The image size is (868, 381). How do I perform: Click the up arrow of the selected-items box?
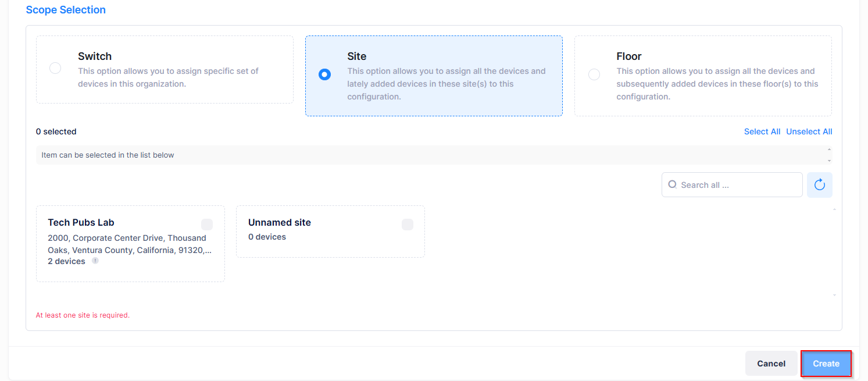(828, 150)
